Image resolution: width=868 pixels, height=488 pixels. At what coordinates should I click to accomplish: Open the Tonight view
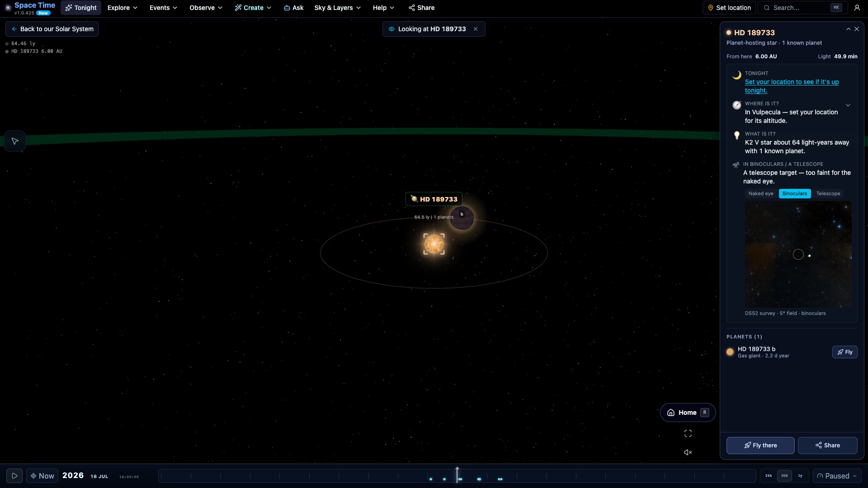pos(81,8)
